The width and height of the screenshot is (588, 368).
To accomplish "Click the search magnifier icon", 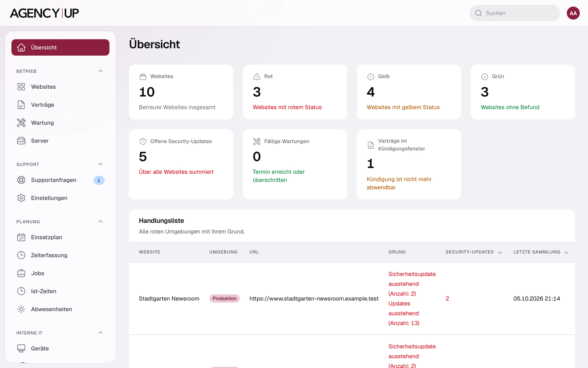I will (478, 13).
